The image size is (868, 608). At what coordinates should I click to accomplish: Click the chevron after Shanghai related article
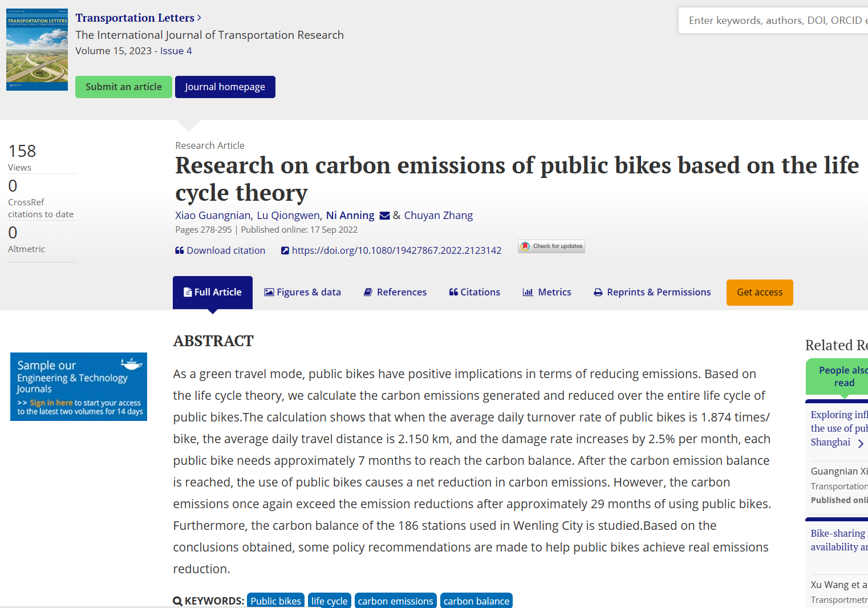[861, 443]
